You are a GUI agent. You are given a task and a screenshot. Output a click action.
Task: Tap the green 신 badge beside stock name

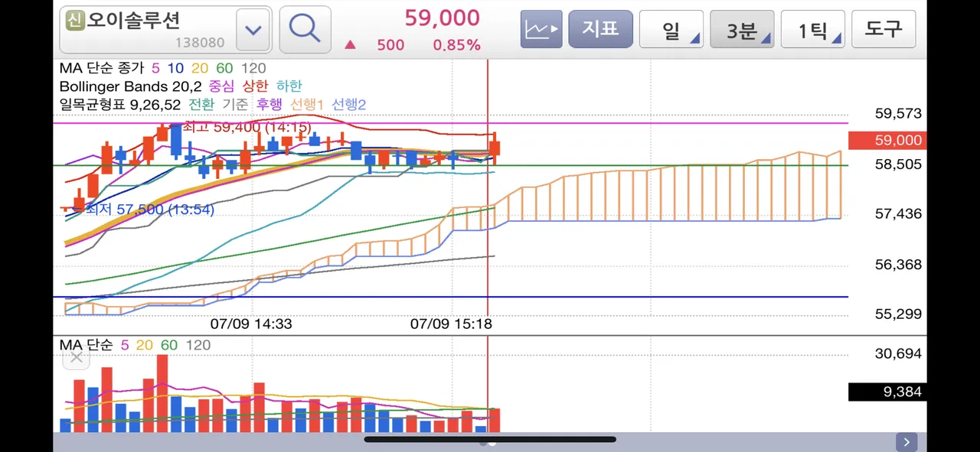click(74, 20)
